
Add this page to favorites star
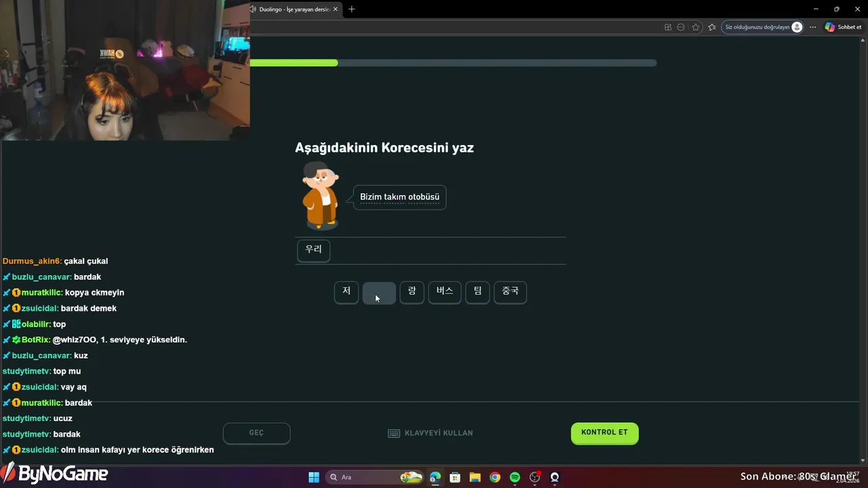(x=696, y=27)
